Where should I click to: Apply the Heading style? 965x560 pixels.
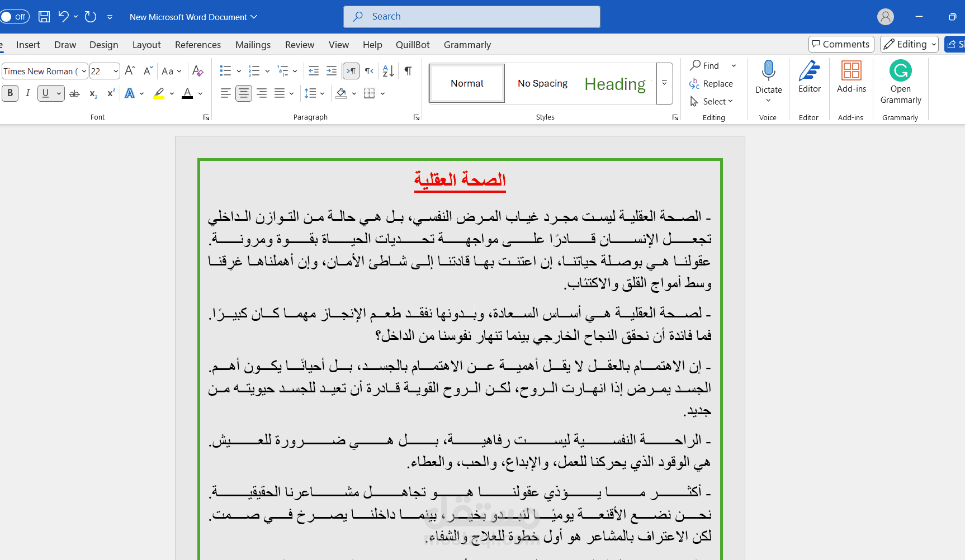617,83
